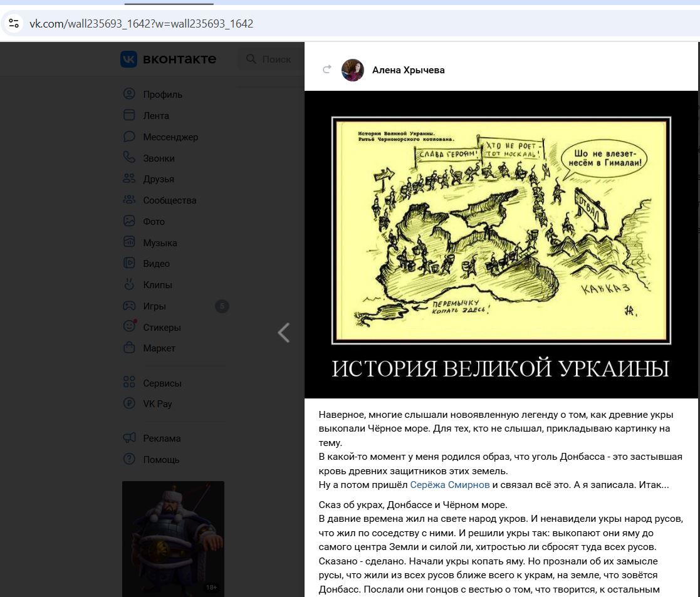
Task: Open the Мессенджер chat bubble icon
Action: 129,137
